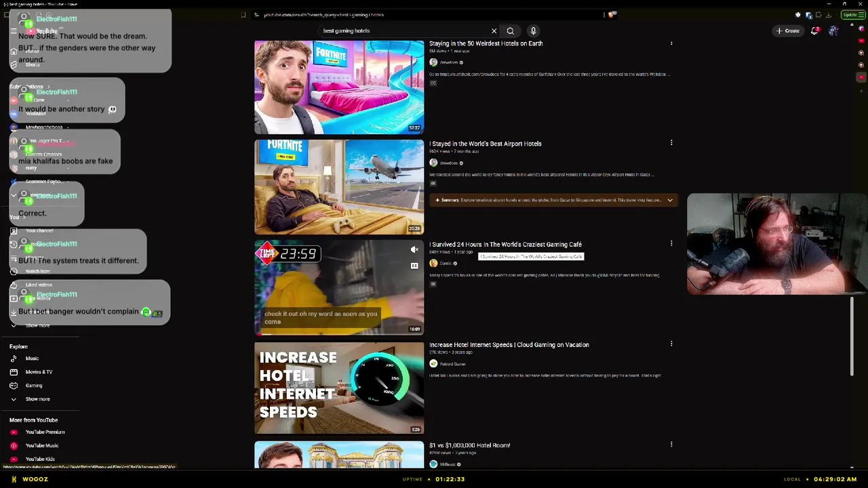Open the YouTube account avatar menu
868x488 pixels.
pyautogui.click(x=833, y=30)
